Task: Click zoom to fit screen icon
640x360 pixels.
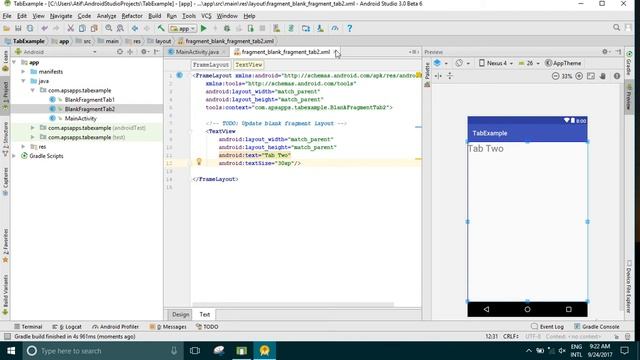Action: pyautogui.click(x=591, y=76)
